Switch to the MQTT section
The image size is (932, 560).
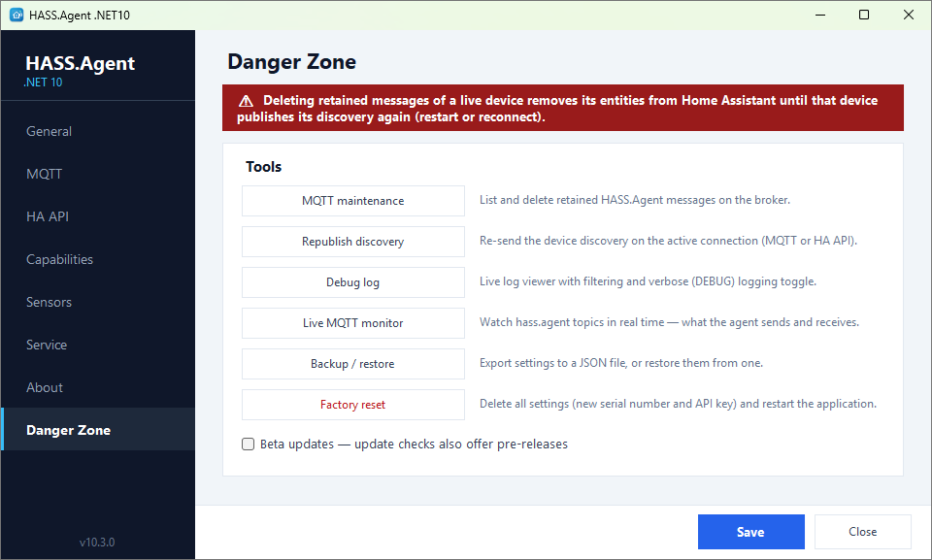point(97,174)
